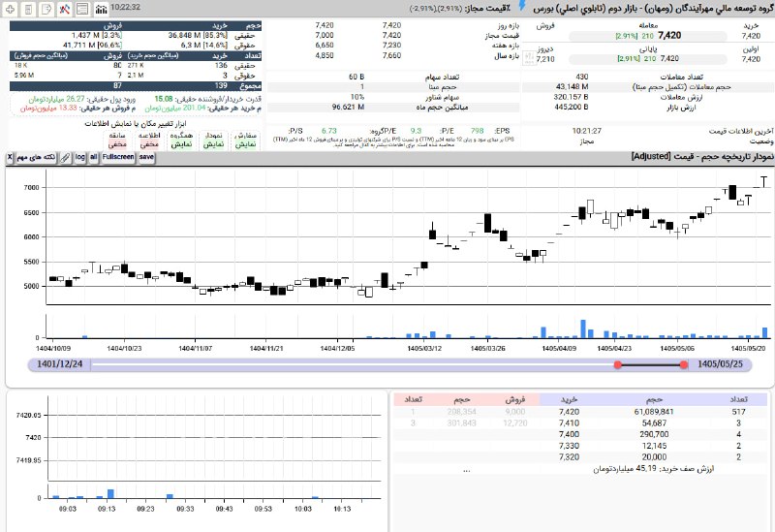Click the intraday volume bar near 09:13

110,494
